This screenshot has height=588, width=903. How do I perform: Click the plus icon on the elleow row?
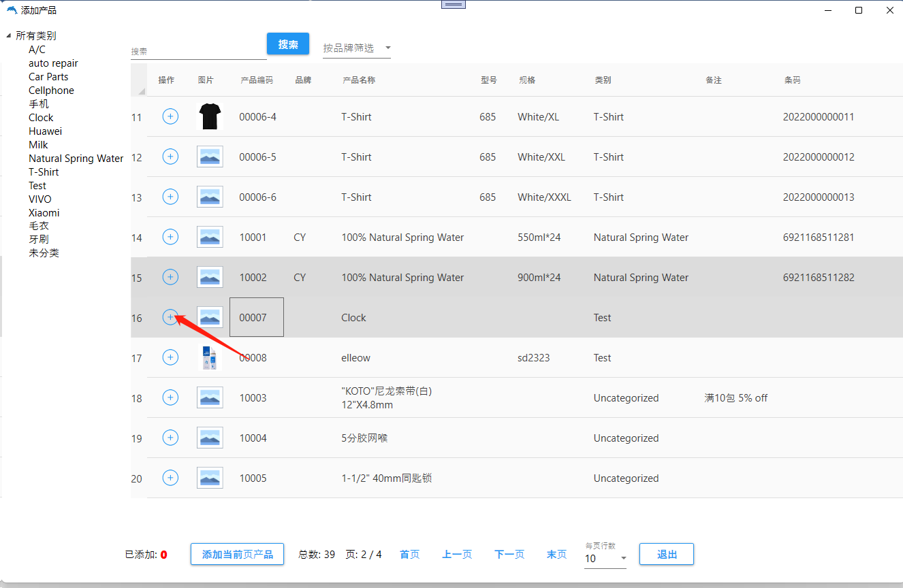coord(170,357)
